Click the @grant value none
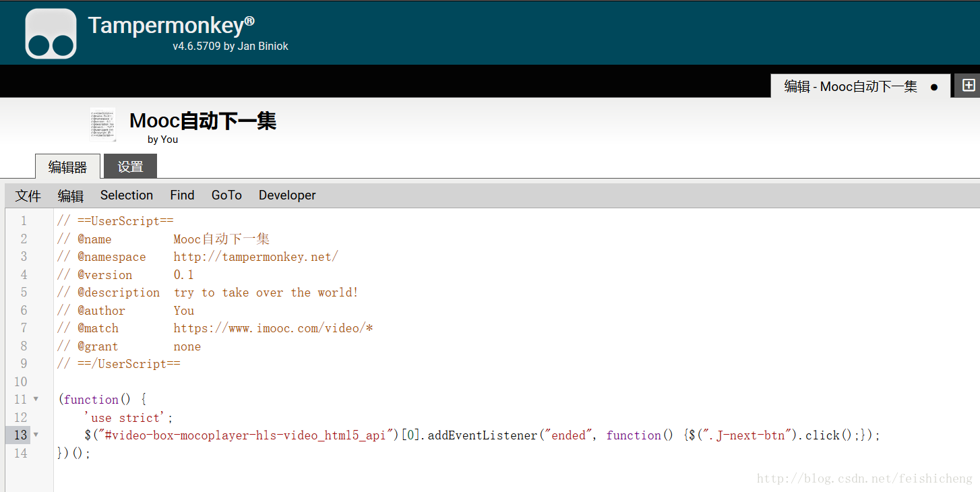Screen dimensions: 980x492 (187, 346)
